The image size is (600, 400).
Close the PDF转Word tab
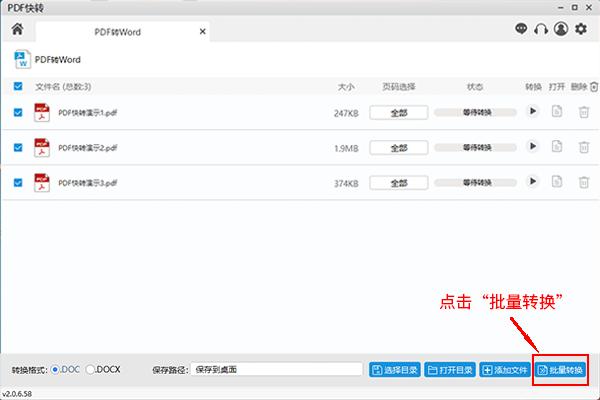[x=202, y=31]
